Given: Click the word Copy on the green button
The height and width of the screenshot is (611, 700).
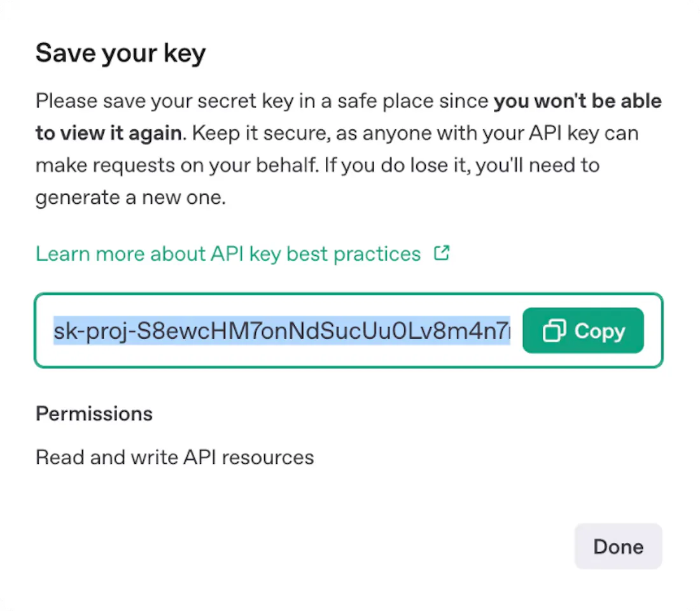Looking at the screenshot, I should [599, 331].
